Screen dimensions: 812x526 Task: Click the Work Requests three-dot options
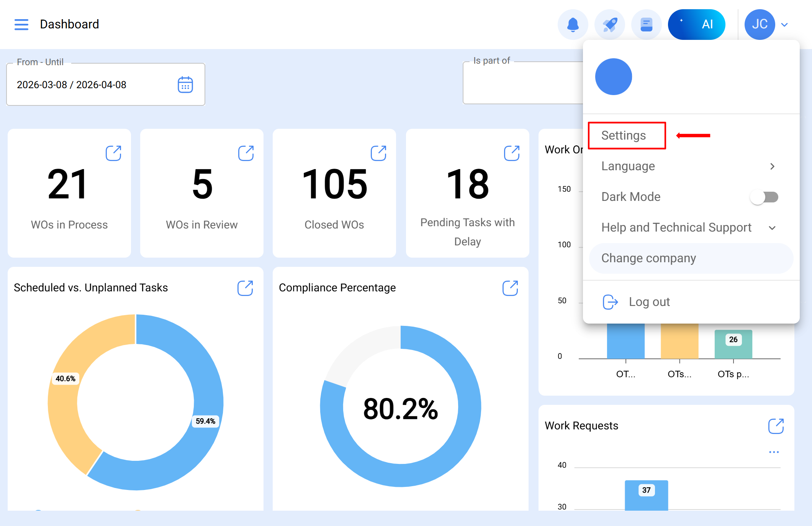tap(774, 452)
